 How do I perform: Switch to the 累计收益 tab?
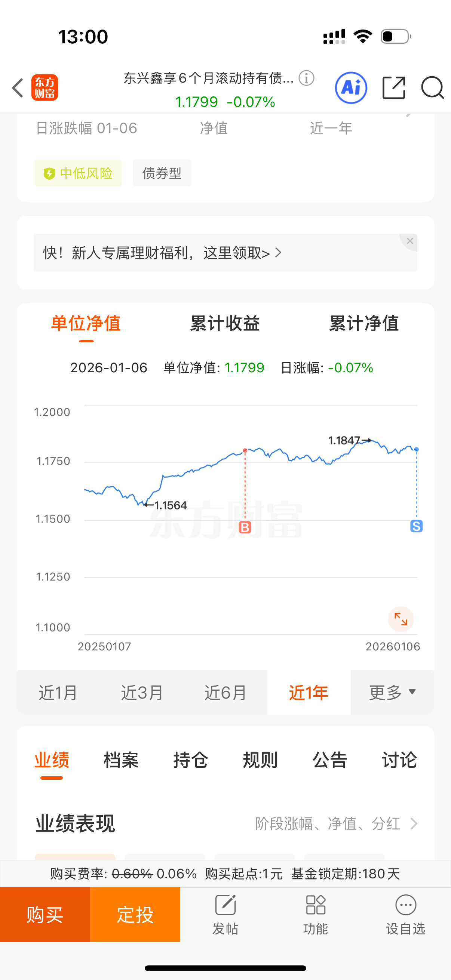225,323
